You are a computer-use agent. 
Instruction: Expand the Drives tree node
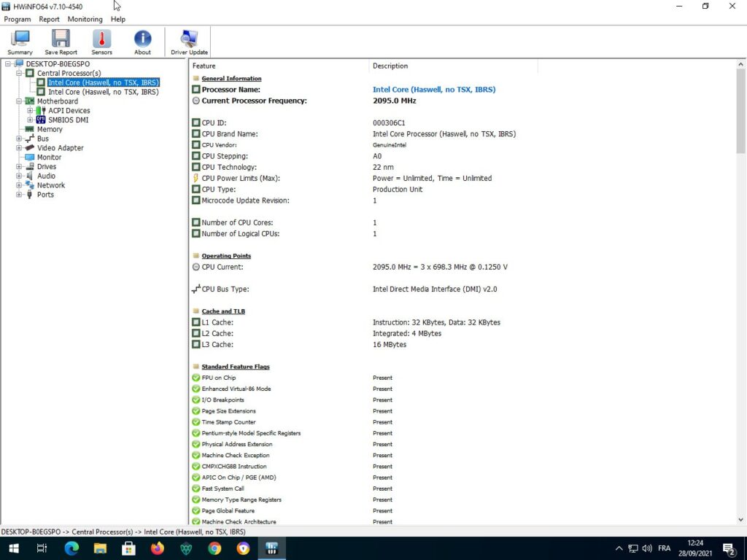click(x=18, y=167)
